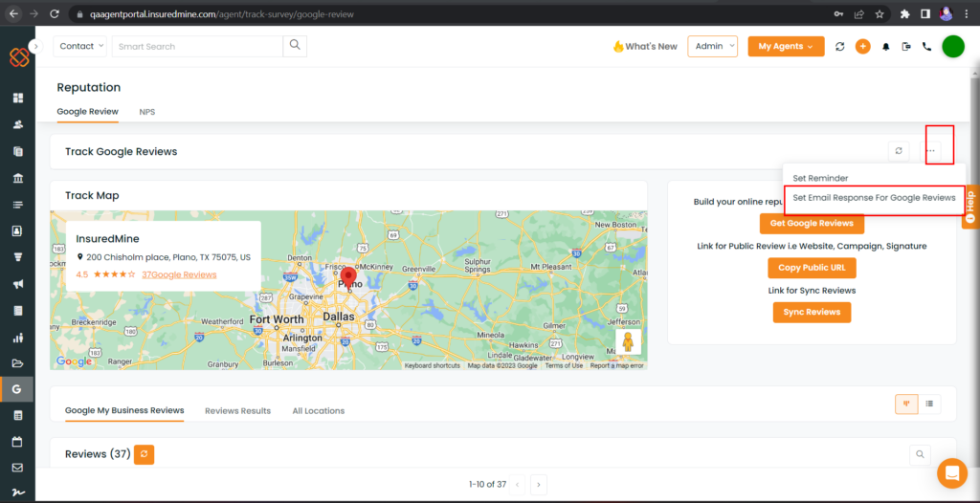980x503 pixels.
Task: Click the logout door icon in header
Action: click(906, 46)
